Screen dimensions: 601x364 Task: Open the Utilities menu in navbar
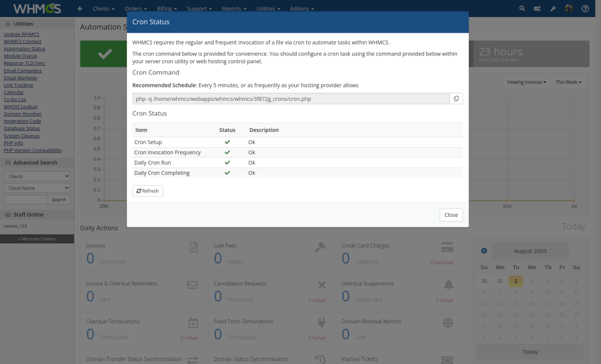point(268,8)
